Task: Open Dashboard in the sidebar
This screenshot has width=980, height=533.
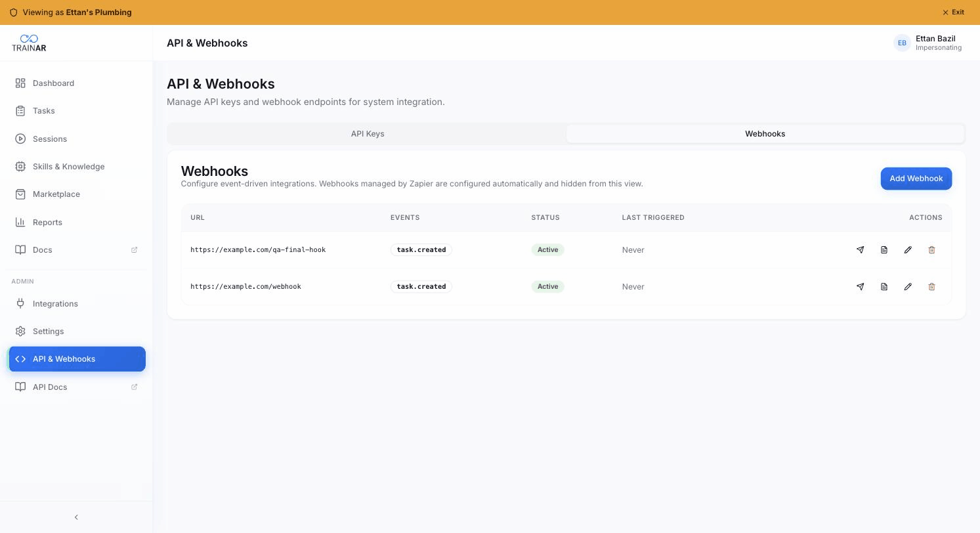Action: coord(77,83)
